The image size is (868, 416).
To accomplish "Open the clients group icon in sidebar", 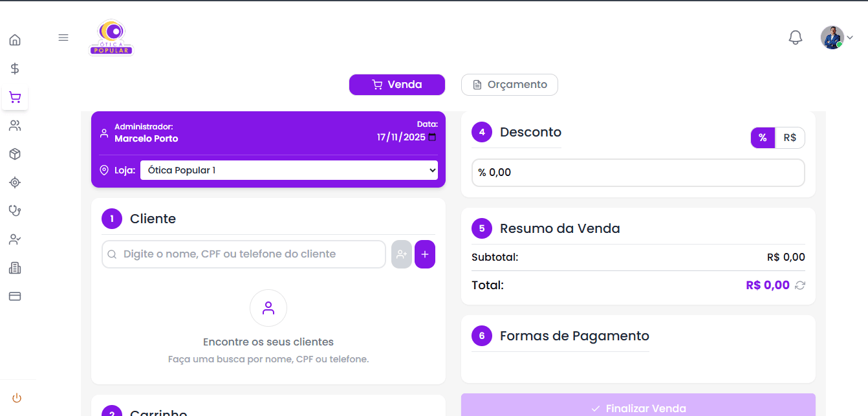I will point(14,126).
